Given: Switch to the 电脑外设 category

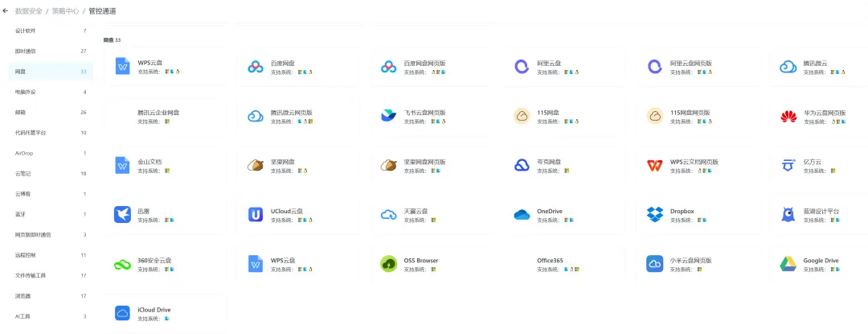Looking at the screenshot, I should [x=51, y=92].
